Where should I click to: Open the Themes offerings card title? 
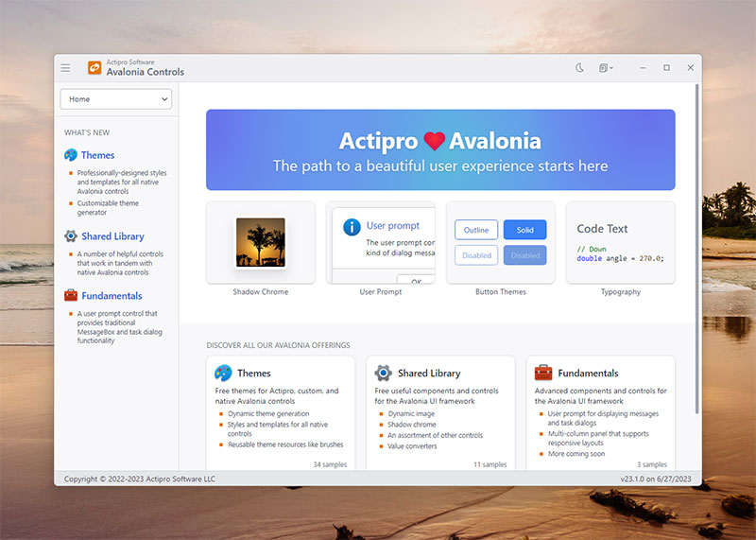point(254,373)
